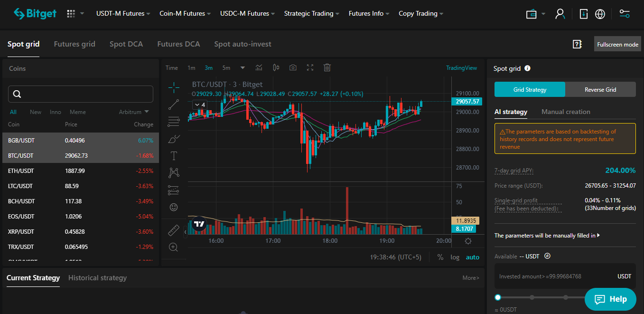The width and height of the screenshot is (644, 314).
Task: Click the Fullscreen mode button
Action: pos(617,44)
